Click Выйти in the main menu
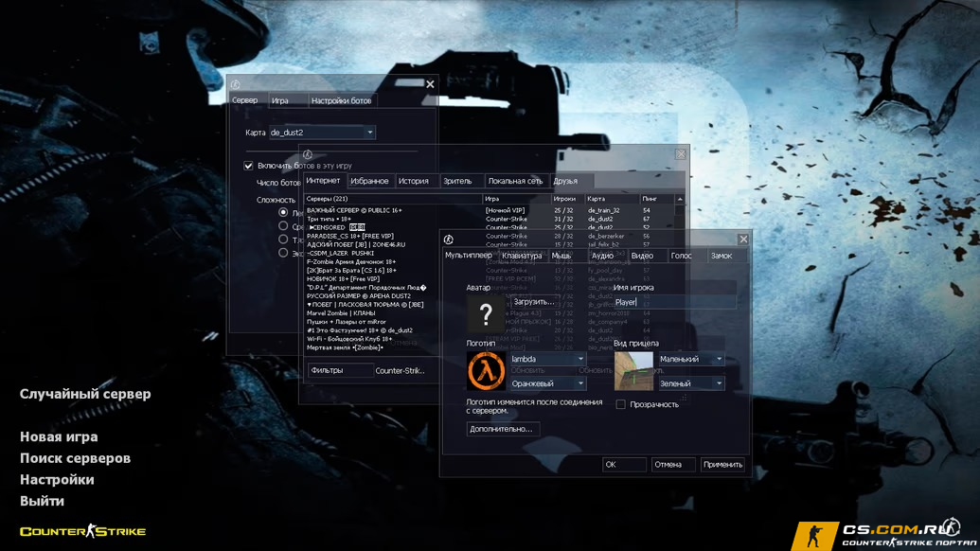The width and height of the screenshot is (980, 551). 42,501
